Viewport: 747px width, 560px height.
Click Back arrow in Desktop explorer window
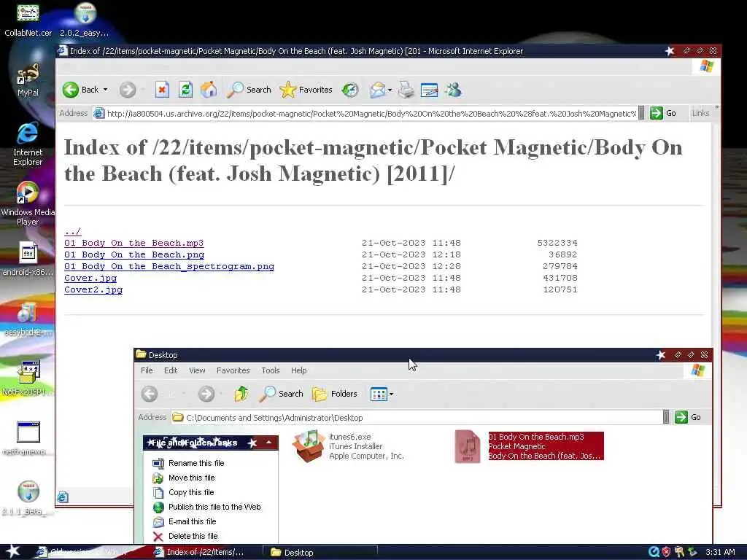click(150, 394)
